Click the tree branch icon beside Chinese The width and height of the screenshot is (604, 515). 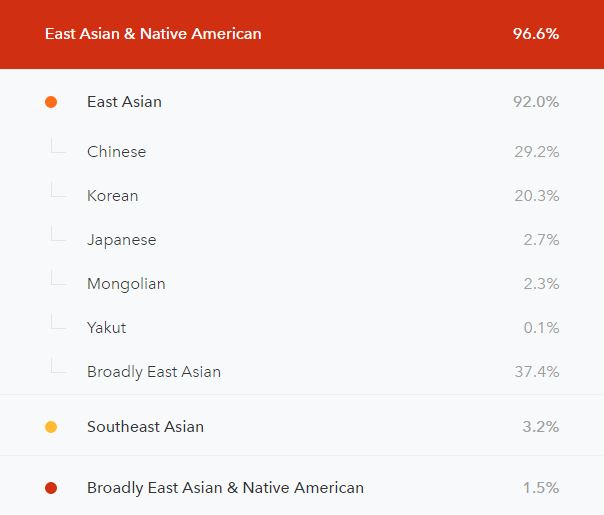[58, 146]
